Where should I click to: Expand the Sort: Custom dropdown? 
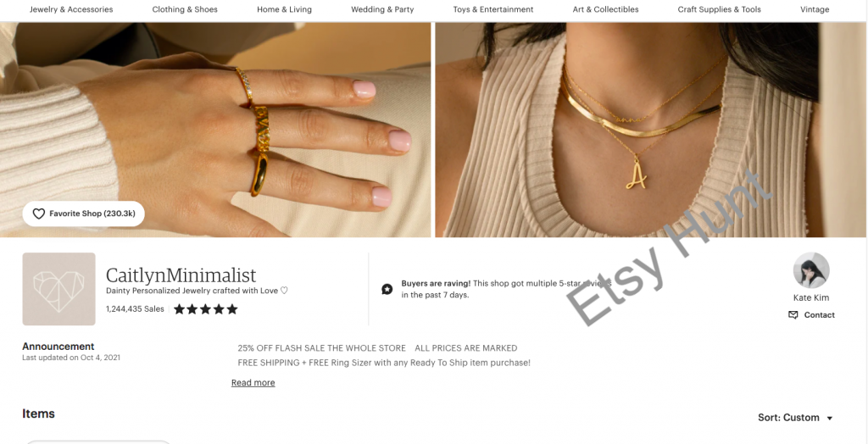[x=795, y=418]
